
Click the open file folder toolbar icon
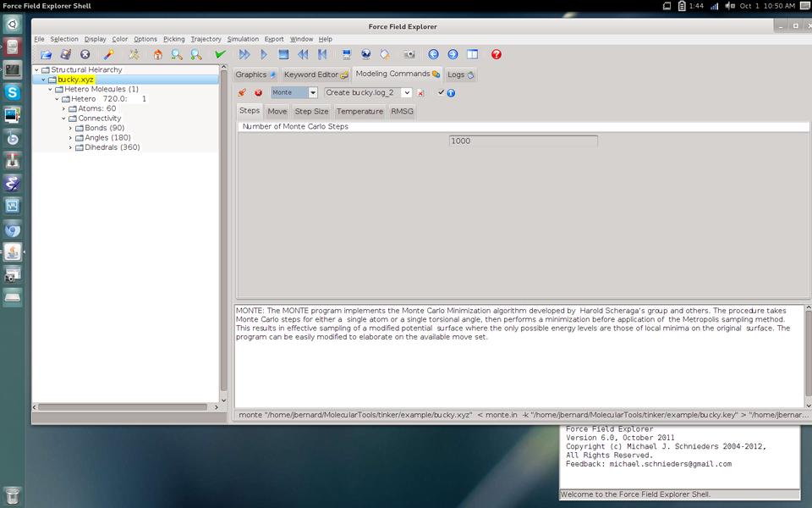coord(47,54)
